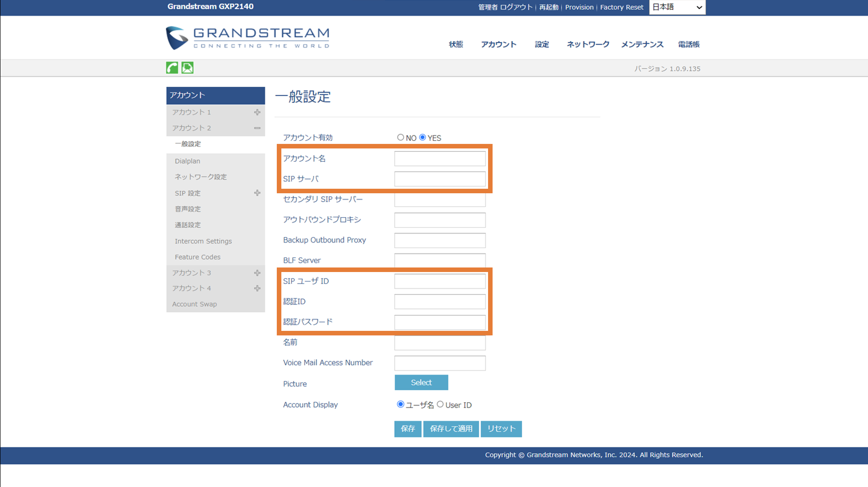Viewport: 868px width, 487px height.
Task: Click the 保存して適用 button
Action: click(x=451, y=429)
